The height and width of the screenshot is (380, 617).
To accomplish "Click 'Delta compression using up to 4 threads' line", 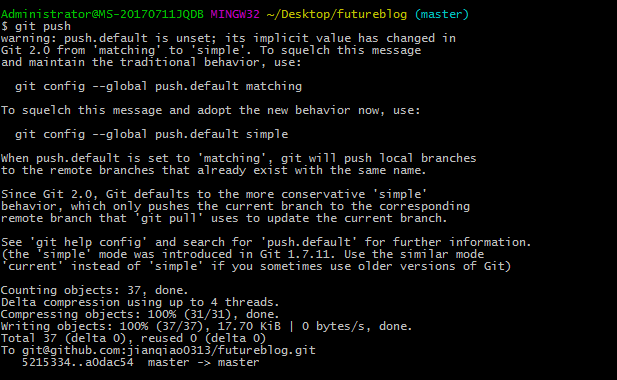I will (x=140, y=302).
